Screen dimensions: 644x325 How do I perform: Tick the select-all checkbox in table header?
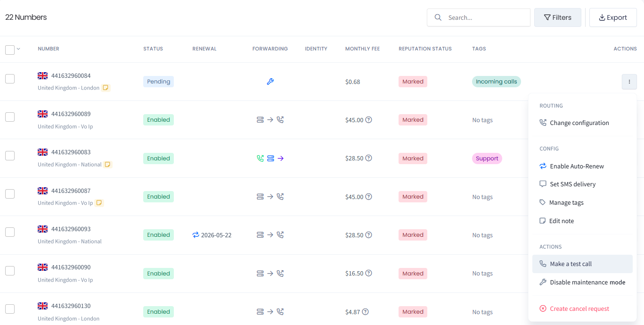tap(10, 50)
